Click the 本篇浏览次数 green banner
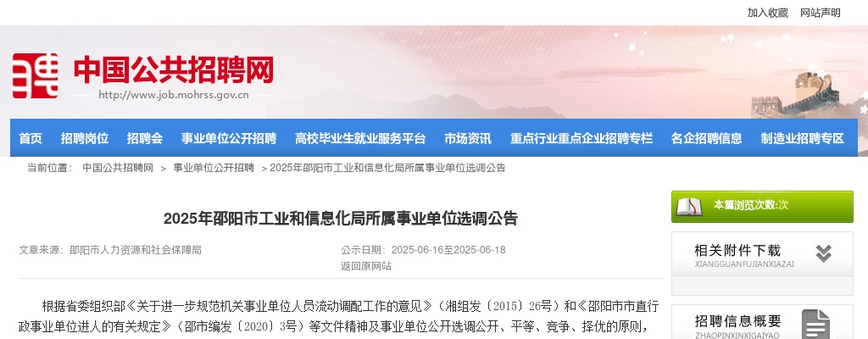868x339 pixels. [762, 207]
